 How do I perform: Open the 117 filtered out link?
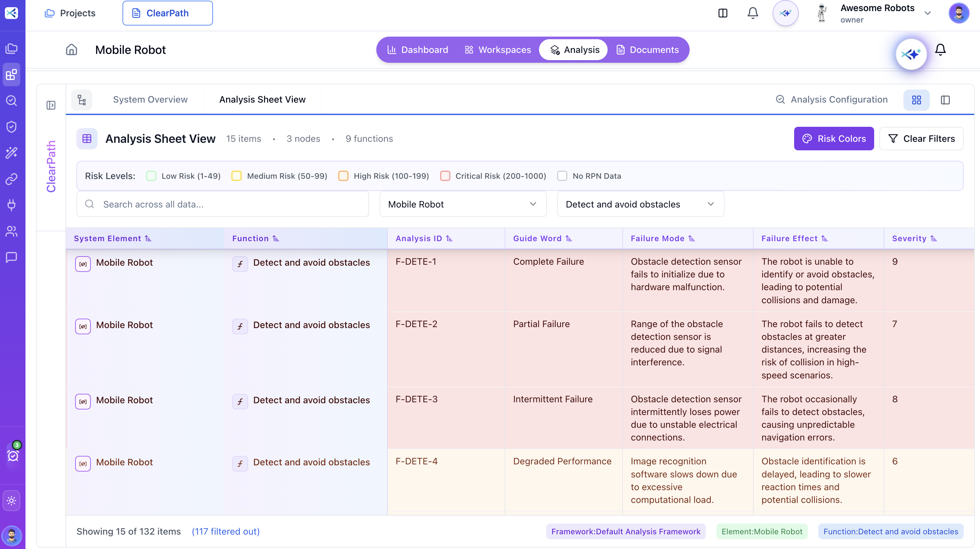click(226, 531)
